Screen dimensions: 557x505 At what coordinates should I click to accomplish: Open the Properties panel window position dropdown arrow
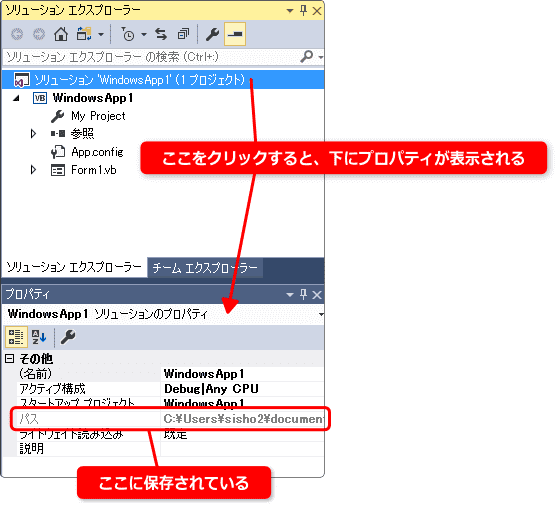pyautogui.click(x=290, y=295)
